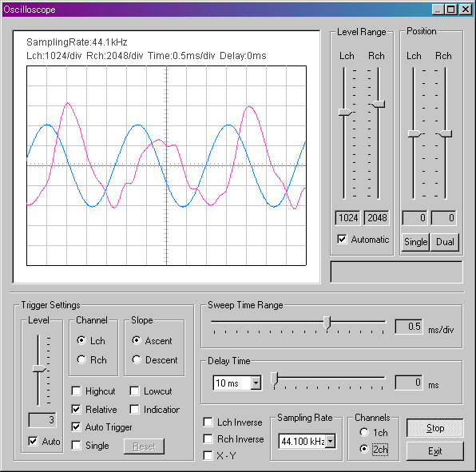
Task: Click the Lch Level Range slider thumb
Action: [x=345, y=113]
